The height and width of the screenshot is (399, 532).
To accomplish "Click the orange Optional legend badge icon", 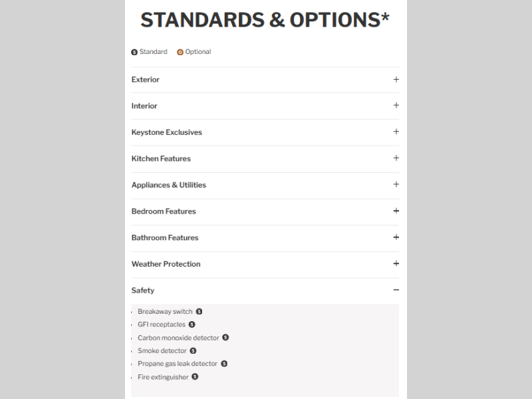I will [x=180, y=52].
